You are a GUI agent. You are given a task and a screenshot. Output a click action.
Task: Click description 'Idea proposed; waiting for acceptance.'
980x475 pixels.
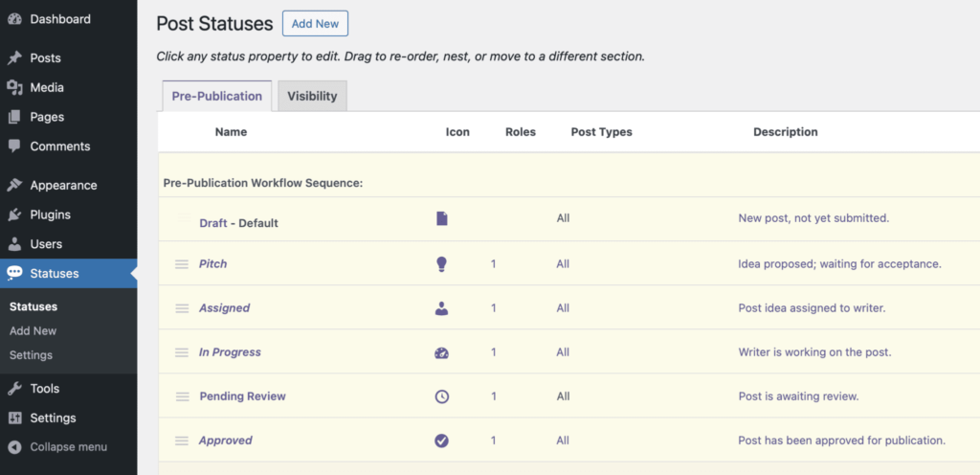840,264
